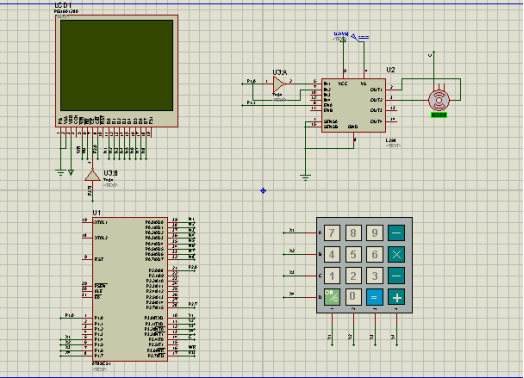
Task: Select the DC motor symbol
Action: coord(439,100)
